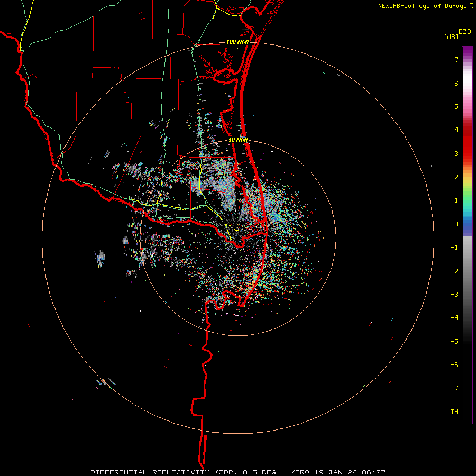This screenshot has height=476, width=476.
Task: Click the [dB] unit label
Action: tap(452, 36)
